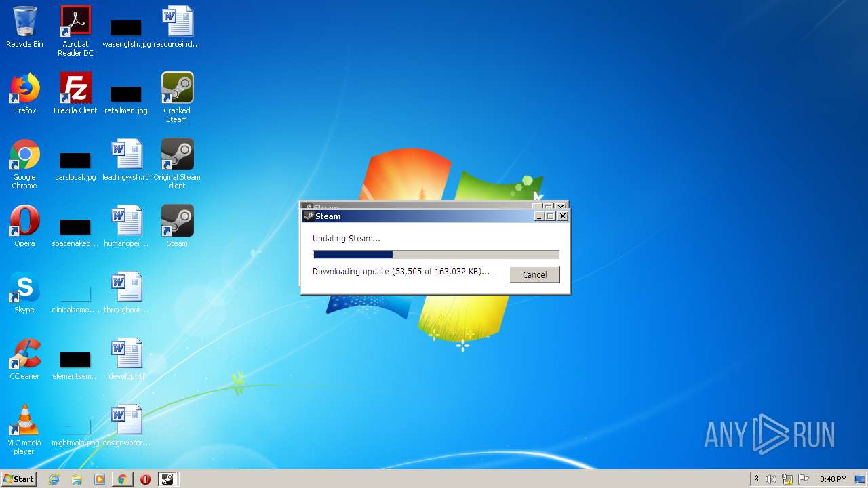
Task: Open Windows Explorer from taskbar
Action: pyautogui.click(x=77, y=479)
